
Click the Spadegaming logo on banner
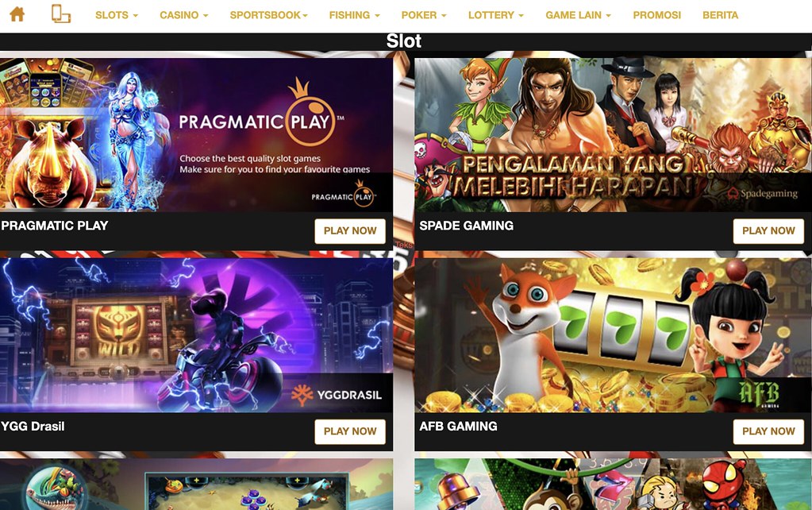(762, 193)
